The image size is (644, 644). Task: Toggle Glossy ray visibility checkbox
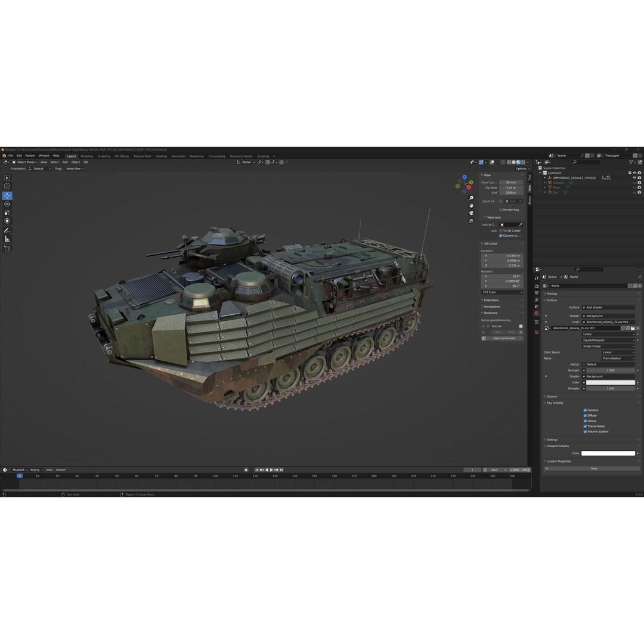point(585,420)
